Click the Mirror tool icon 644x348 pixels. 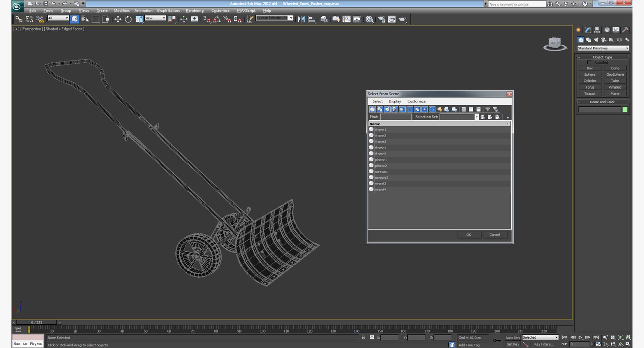click(301, 19)
